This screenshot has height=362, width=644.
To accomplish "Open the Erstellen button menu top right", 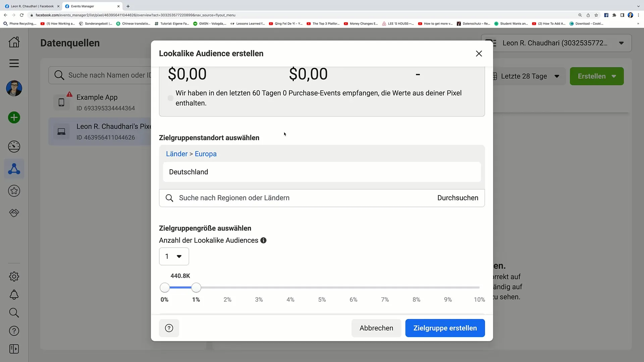I will pyautogui.click(x=615, y=76).
